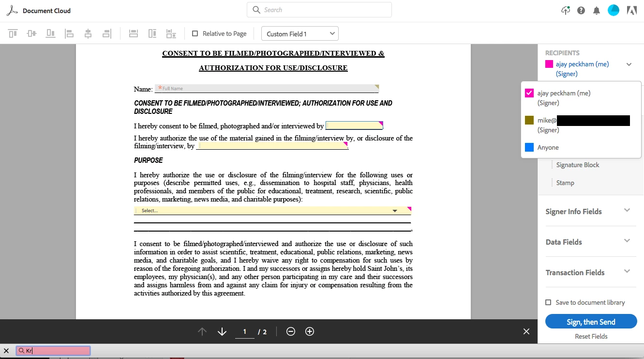Click the align left edges icon

pos(69,33)
